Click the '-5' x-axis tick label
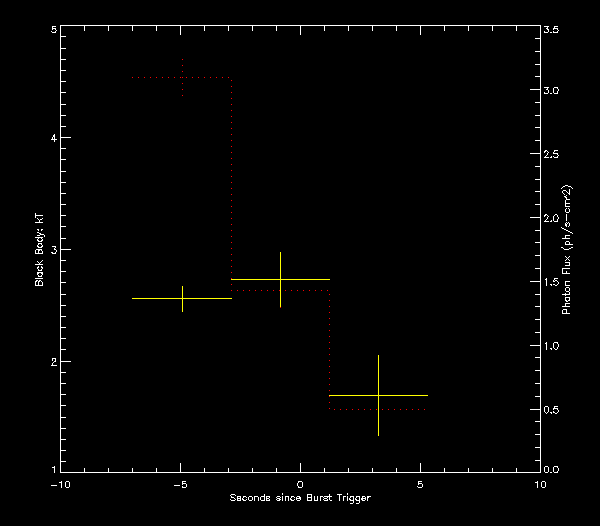 (179, 484)
